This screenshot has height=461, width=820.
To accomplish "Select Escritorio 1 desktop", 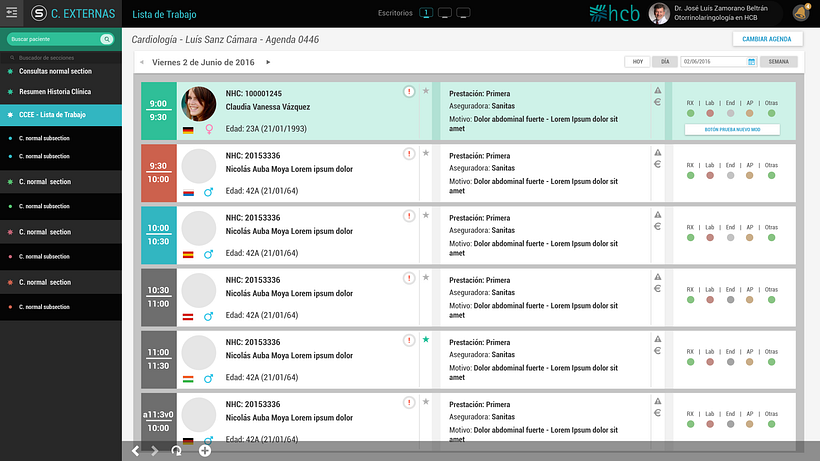I will 426,13.
